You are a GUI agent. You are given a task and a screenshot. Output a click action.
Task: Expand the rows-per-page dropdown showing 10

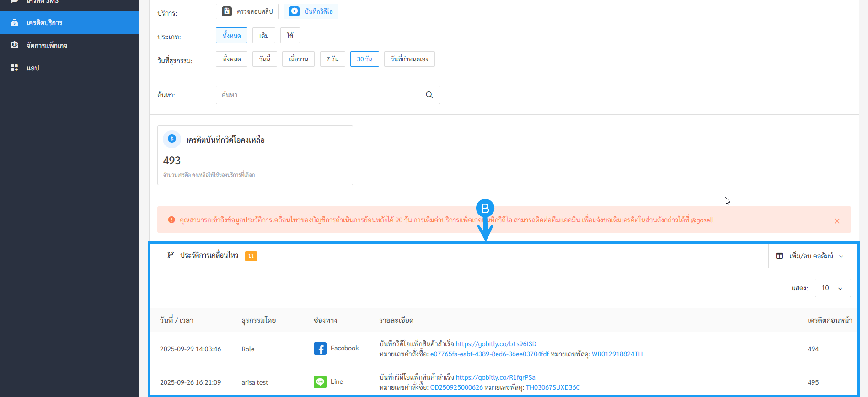(x=832, y=288)
